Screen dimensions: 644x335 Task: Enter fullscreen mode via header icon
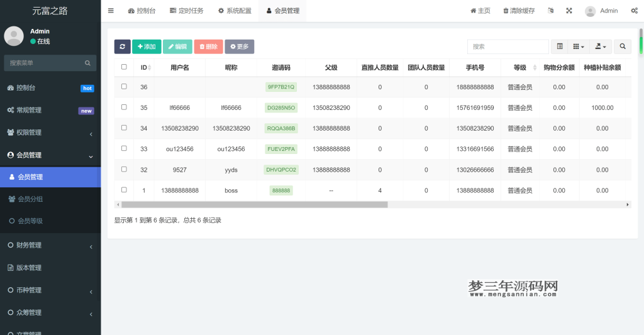[569, 11]
